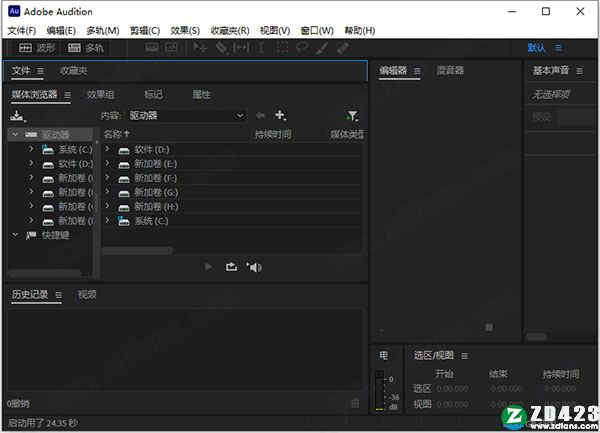Viewport: 600px width, 433px height.
Task: Open the workspace menu next to 默认
Action: point(559,48)
